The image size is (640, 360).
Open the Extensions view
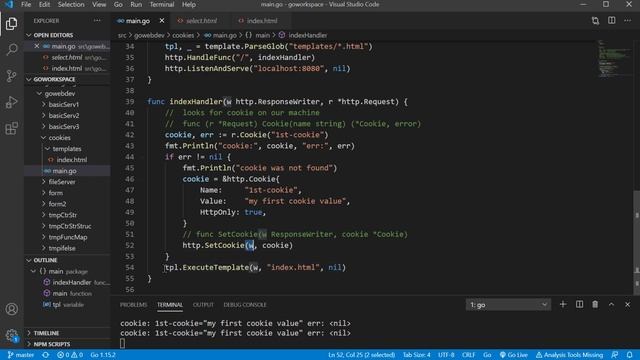[11, 128]
